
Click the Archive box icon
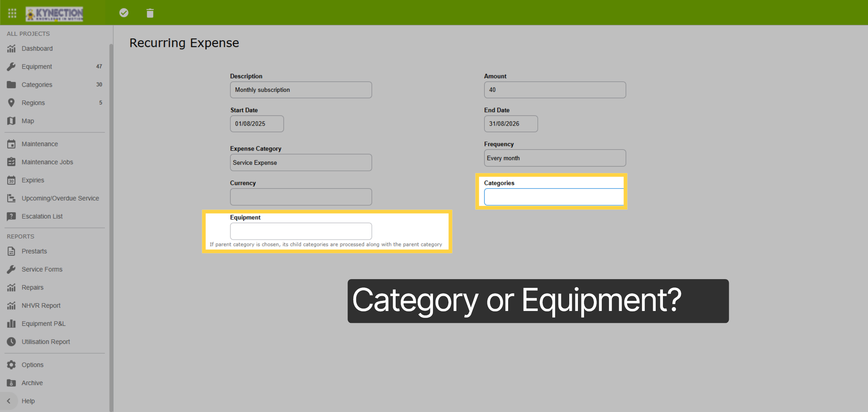point(11,383)
